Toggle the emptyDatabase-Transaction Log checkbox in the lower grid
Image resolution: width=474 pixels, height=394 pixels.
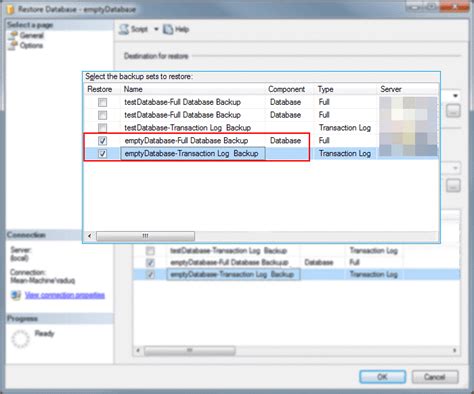(150, 275)
